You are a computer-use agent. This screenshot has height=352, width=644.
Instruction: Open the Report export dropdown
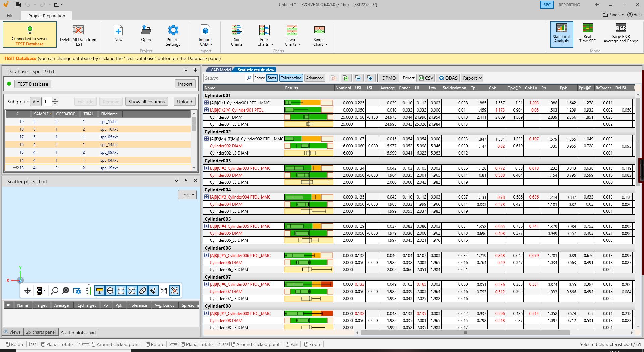coord(472,78)
